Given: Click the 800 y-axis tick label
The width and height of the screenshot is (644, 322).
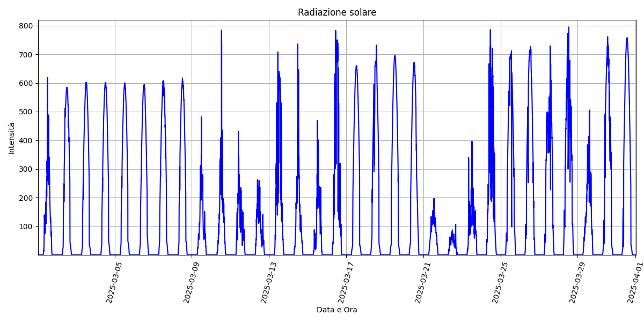Looking at the screenshot, I should tap(26, 26).
